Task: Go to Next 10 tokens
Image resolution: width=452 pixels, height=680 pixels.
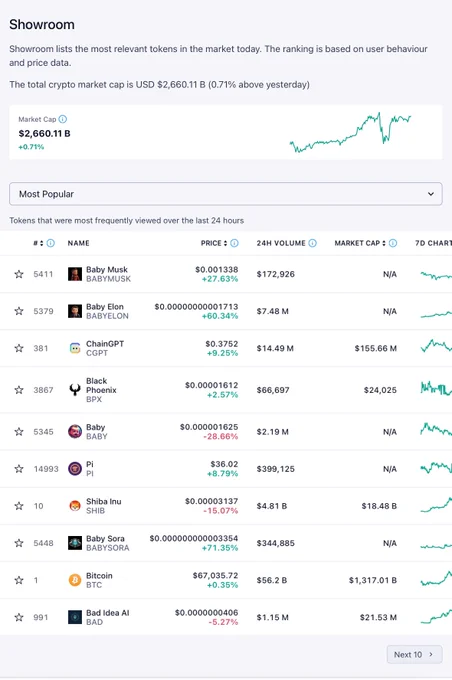Action: coord(414,654)
